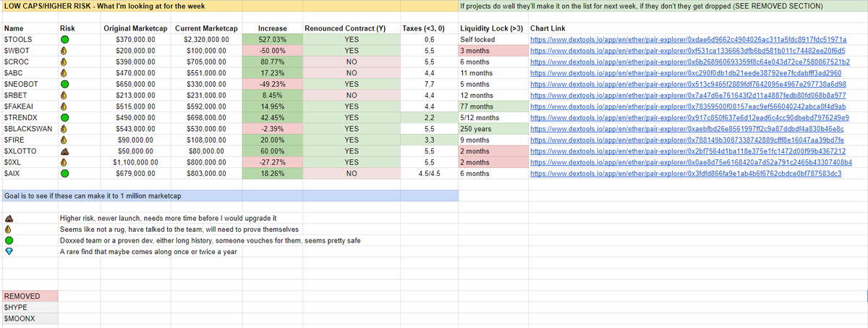This screenshot has width=868, height=328.
Task: Select the 'Renounced Contract (Y)' header cell
Action: click(351, 28)
